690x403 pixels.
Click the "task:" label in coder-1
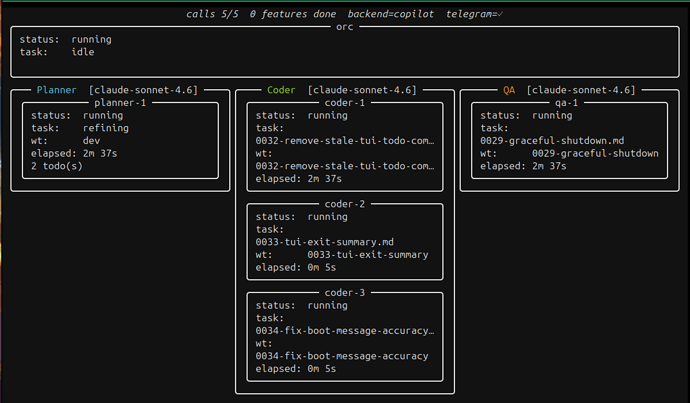(x=270, y=128)
